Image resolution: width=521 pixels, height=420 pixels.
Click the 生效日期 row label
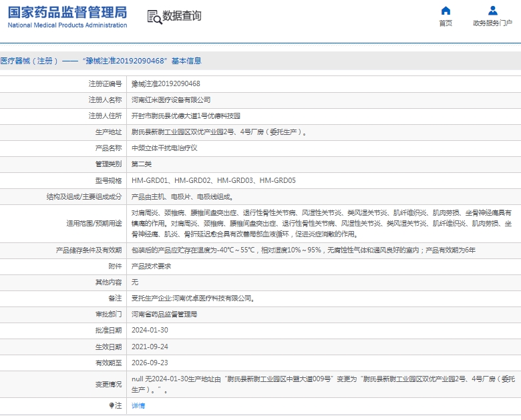109,347
